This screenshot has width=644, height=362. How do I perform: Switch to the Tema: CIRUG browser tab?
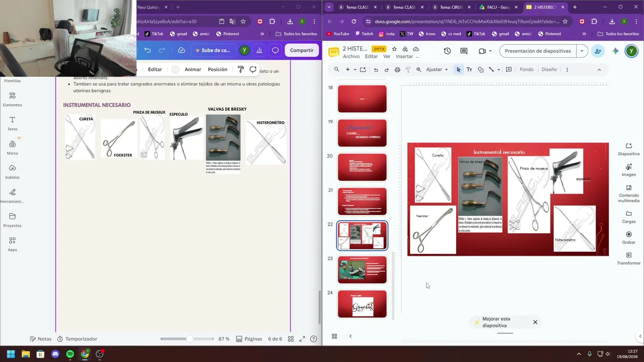[451, 7]
